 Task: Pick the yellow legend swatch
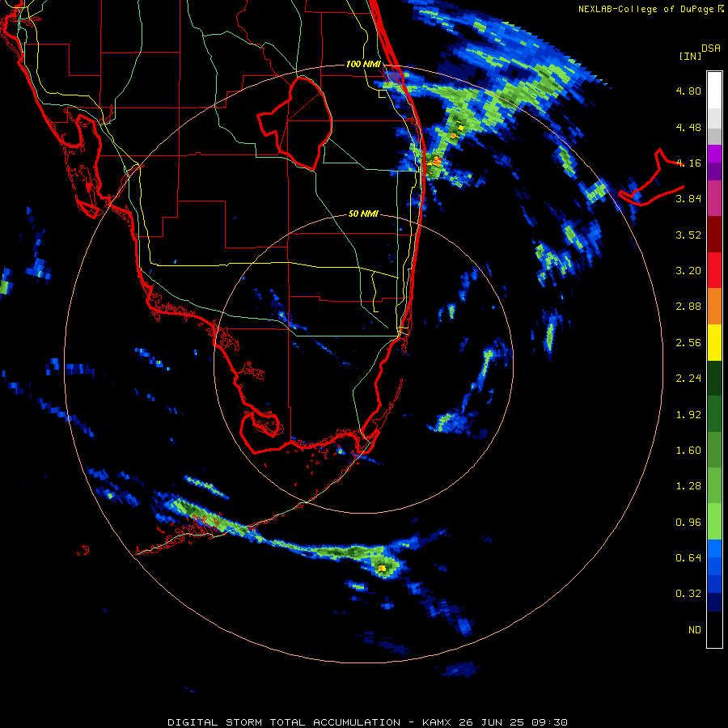(714, 342)
